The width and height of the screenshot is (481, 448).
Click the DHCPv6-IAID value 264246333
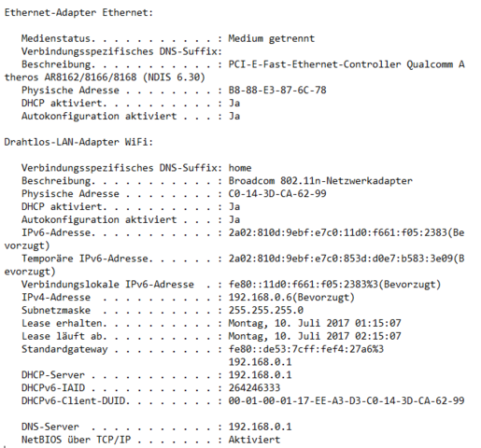point(254,388)
